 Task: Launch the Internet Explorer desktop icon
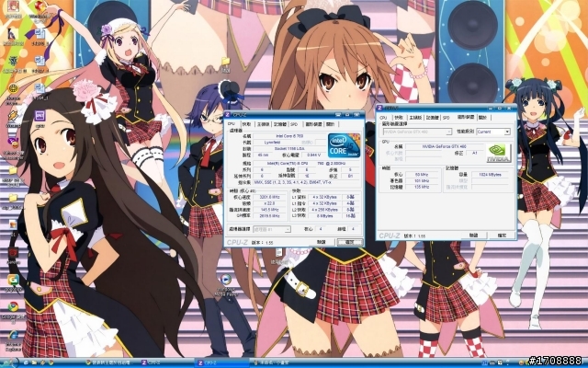pos(13,335)
